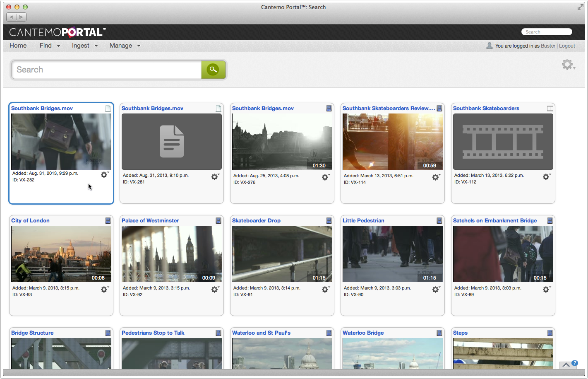Click the user profile icon beside login text
The image size is (588, 379).
coord(490,46)
